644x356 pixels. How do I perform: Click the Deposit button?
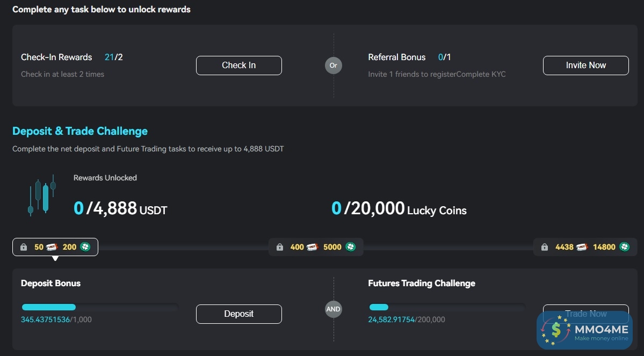tap(238, 314)
